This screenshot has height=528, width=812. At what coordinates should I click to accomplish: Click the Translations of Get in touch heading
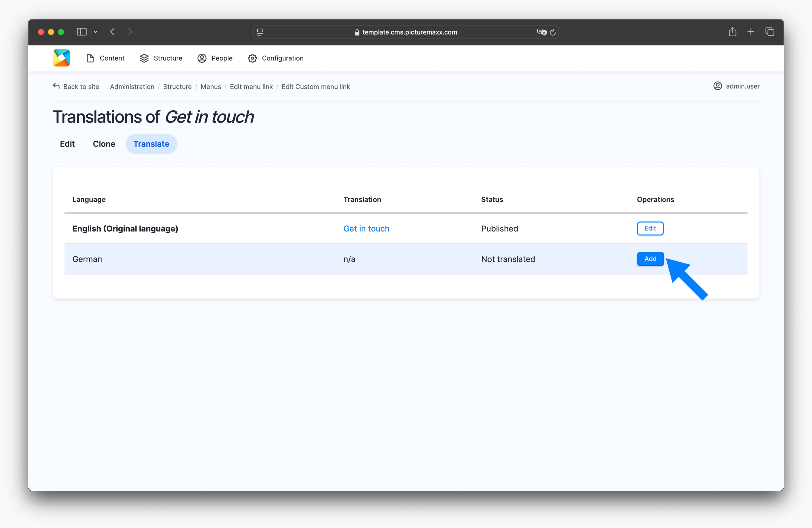(x=153, y=117)
